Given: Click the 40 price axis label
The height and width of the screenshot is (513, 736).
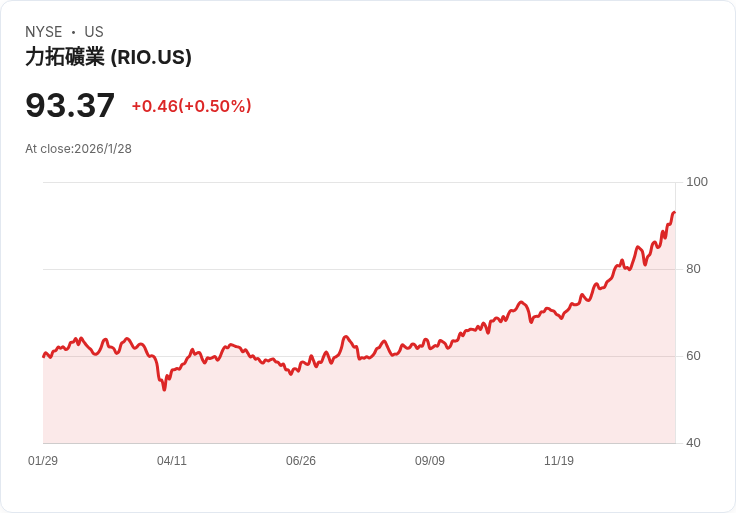Looking at the screenshot, I should pyautogui.click(x=693, y=443).
